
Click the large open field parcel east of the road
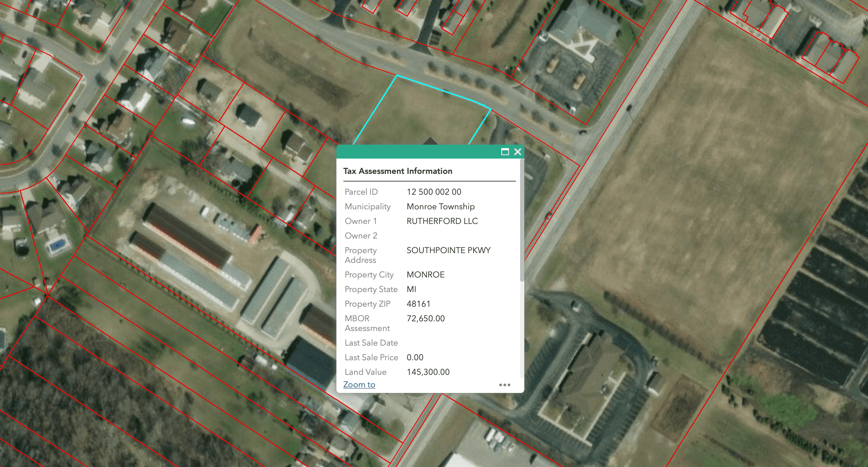tap(713, 195)
